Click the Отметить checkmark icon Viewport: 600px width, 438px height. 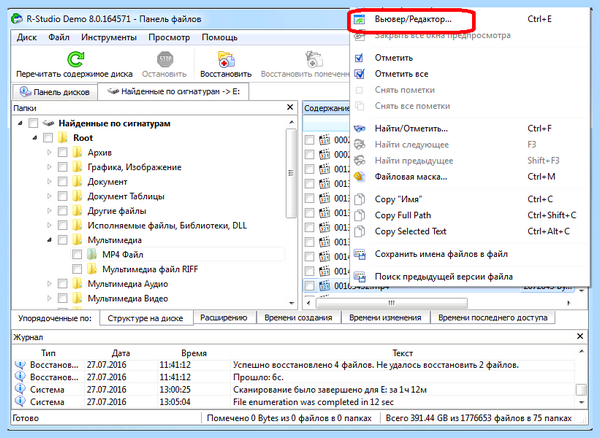pos(359,58)
